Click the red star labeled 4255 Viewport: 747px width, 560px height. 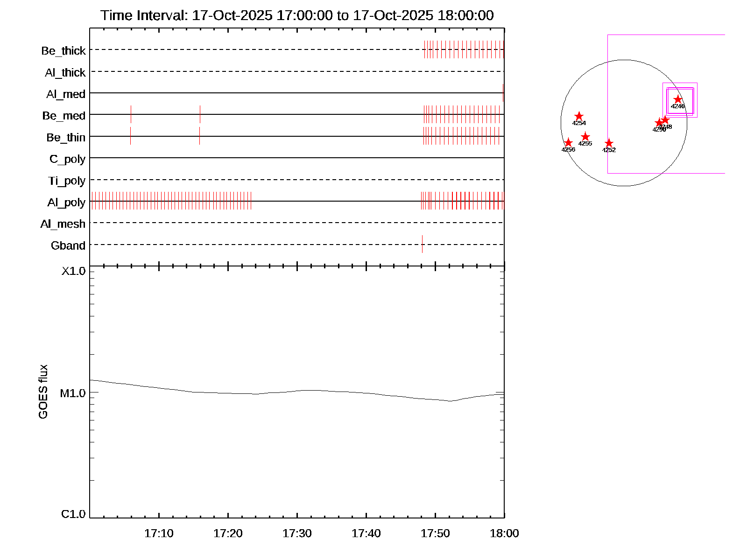pyautogui.click(x=585, y=137)
